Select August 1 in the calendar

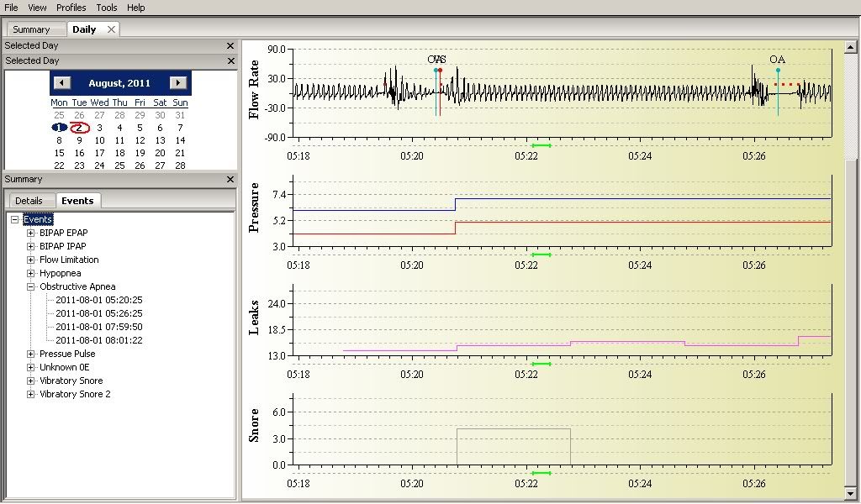click(x=59, y=128)
